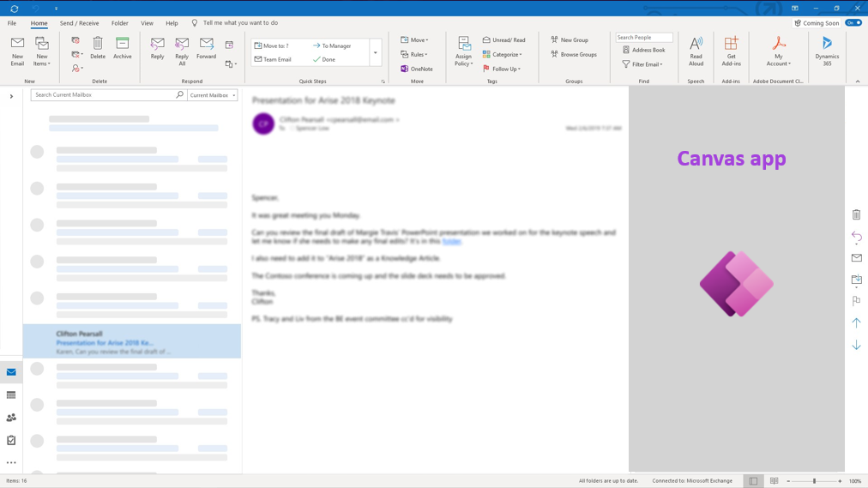Open the Clean Up dropdown
The width and height of the screenshot is (868, 488).
[77, 54]
